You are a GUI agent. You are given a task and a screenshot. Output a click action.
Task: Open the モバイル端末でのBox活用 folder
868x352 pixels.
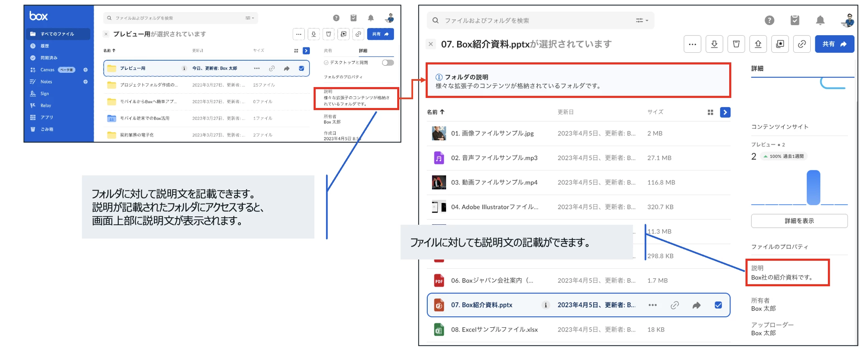pos(145,118)
